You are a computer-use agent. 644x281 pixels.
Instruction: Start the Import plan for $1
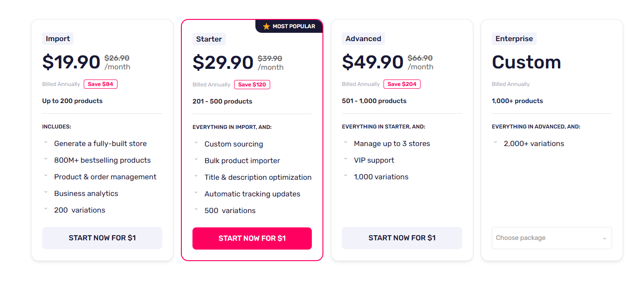click(x=102, y=238)
